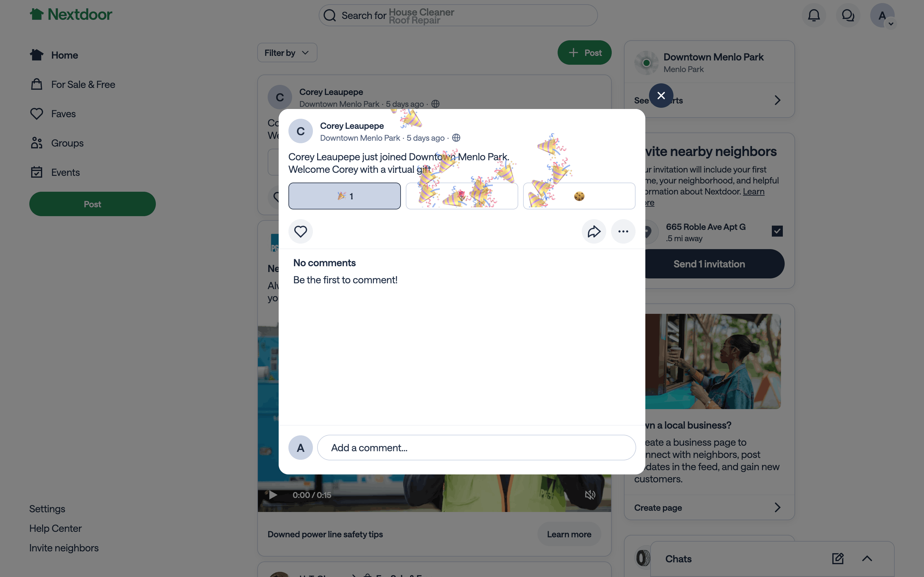
Task: Close the post dialog with the X
Action: 661,95
